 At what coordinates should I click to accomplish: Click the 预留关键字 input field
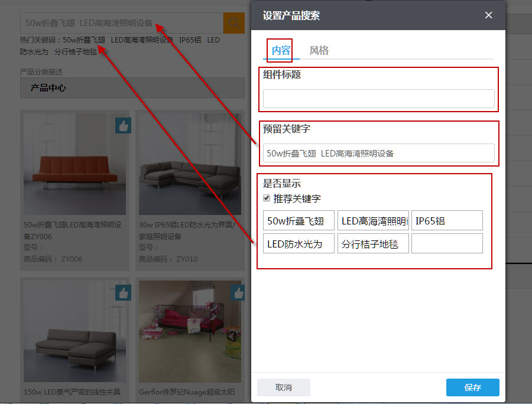378,153
